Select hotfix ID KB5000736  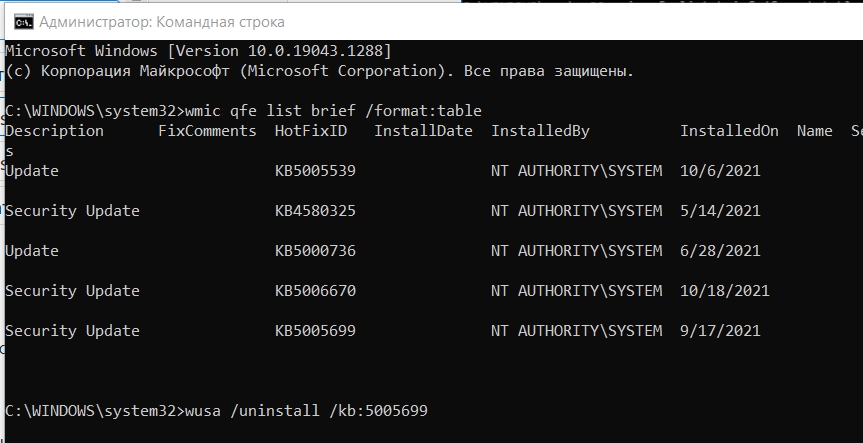point(315,251)
